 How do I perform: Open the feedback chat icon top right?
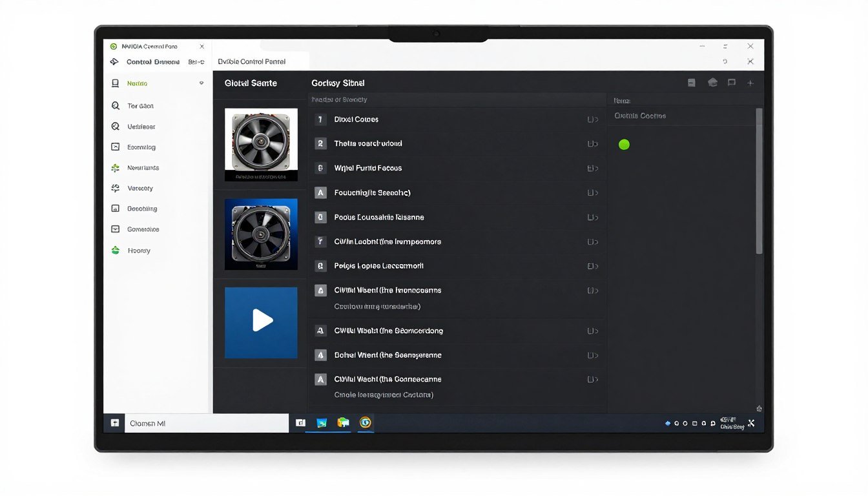[x=732, y=83]
